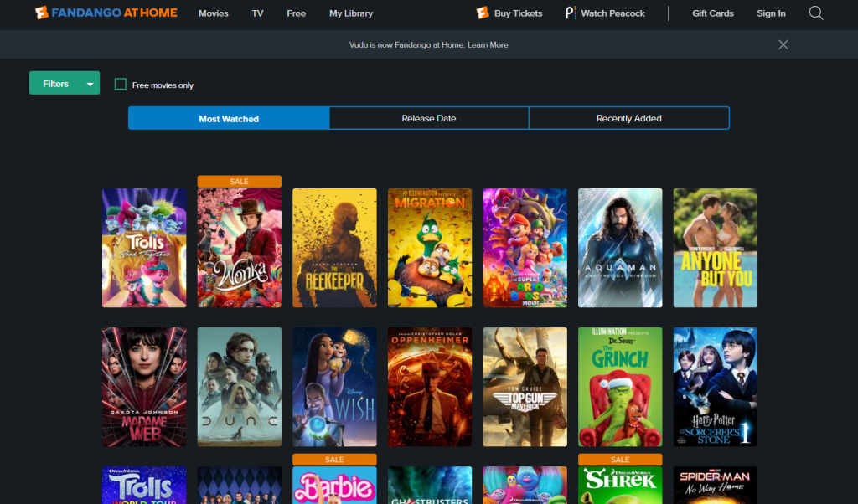This screenshot has height=504, width=858.
Task: Select the Most Watched tab
Action: 229,118
